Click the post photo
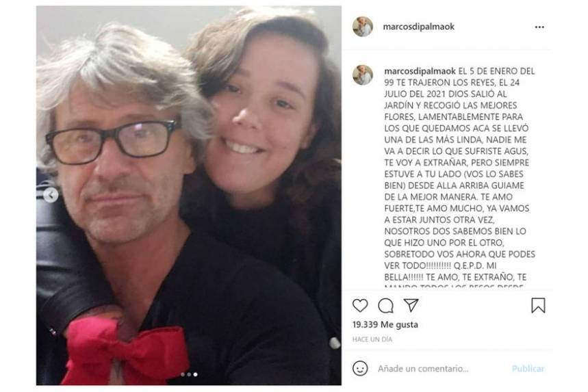The height and width of the screenshot is (392, 588). tap(189, 195)
